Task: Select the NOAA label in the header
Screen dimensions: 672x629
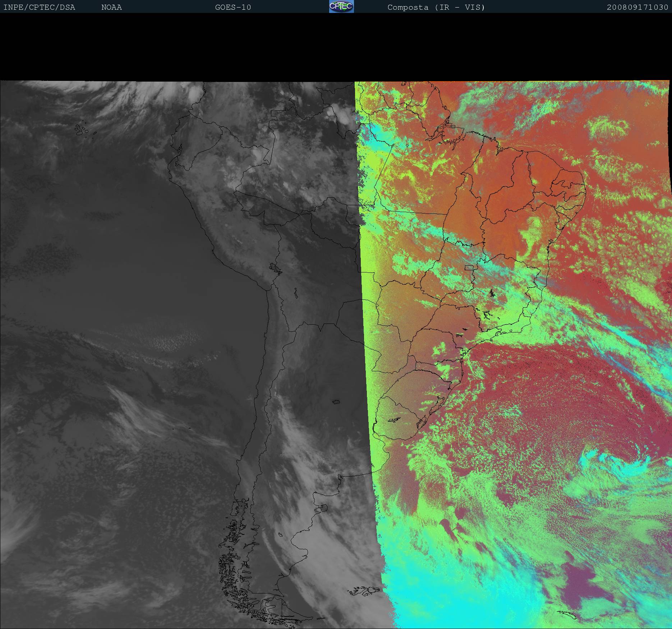Action: tap(111, 7)
